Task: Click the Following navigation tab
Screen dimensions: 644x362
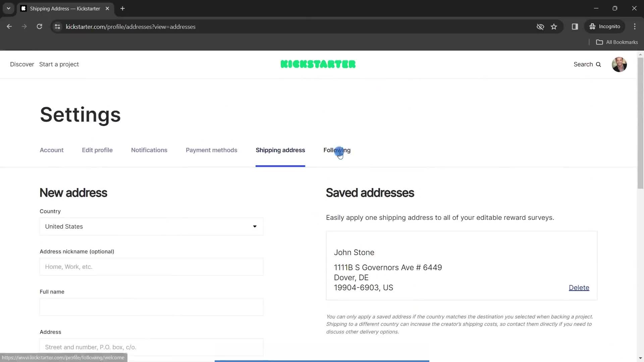Action: point(337,150)
